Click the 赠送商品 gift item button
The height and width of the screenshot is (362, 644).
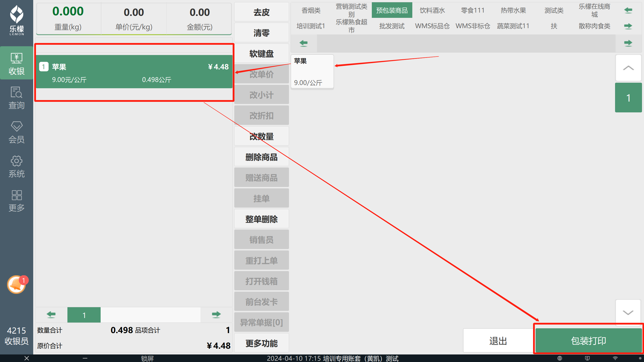[262, 177]
